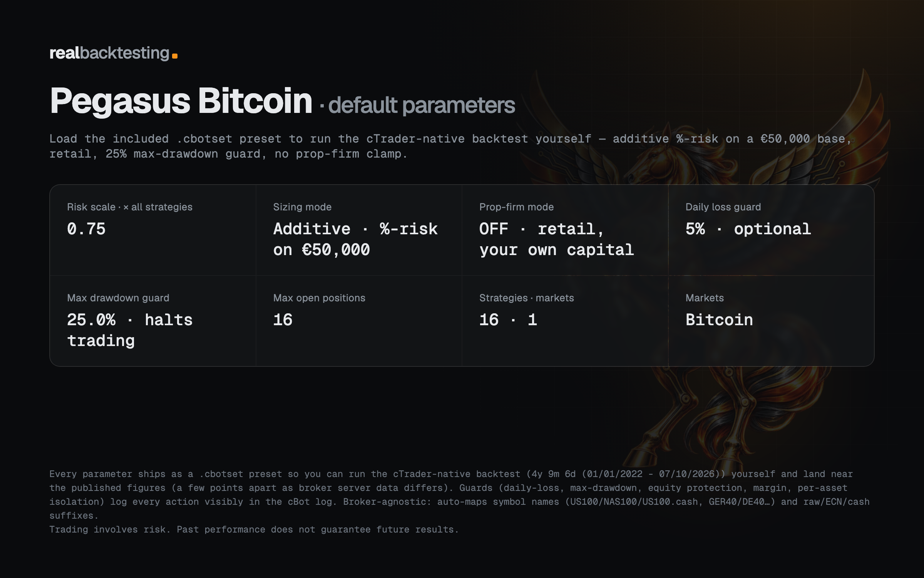The width and height of the screenshot is (924, 578).
Task: Select the '5% · optional' value
Action: click(x=748, y=229)
